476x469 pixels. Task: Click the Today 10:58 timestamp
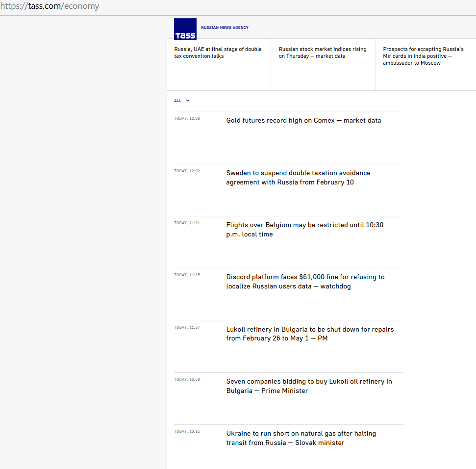187,380
